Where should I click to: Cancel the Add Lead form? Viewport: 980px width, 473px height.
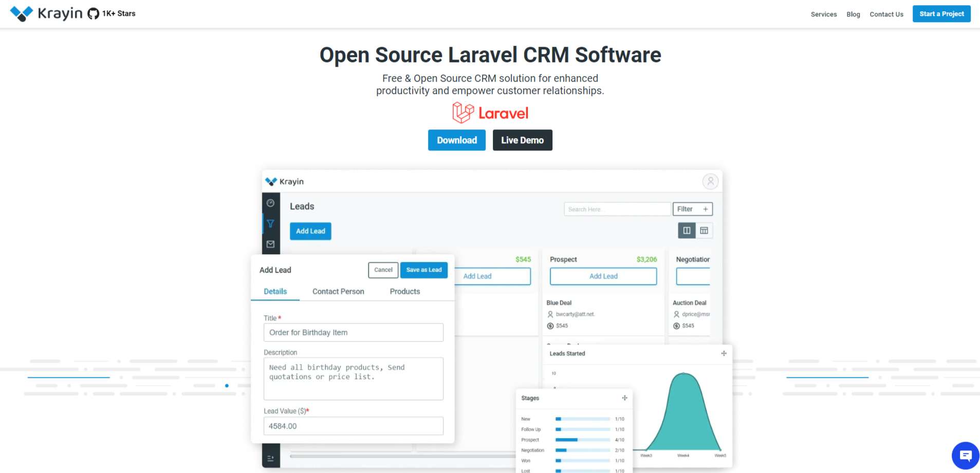coord(383,270)
